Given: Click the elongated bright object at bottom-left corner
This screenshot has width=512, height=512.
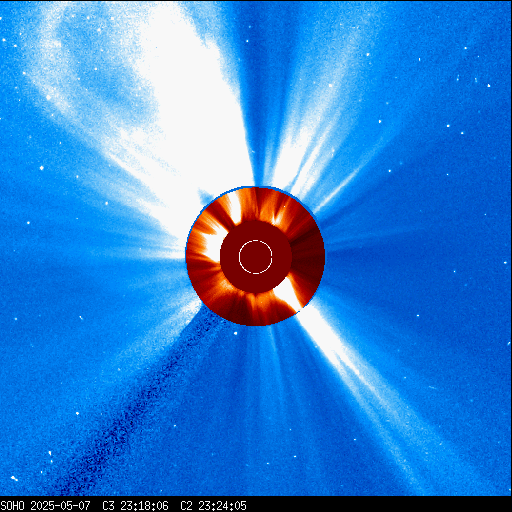Looking at the screenshot, I should tap(14, 479).
